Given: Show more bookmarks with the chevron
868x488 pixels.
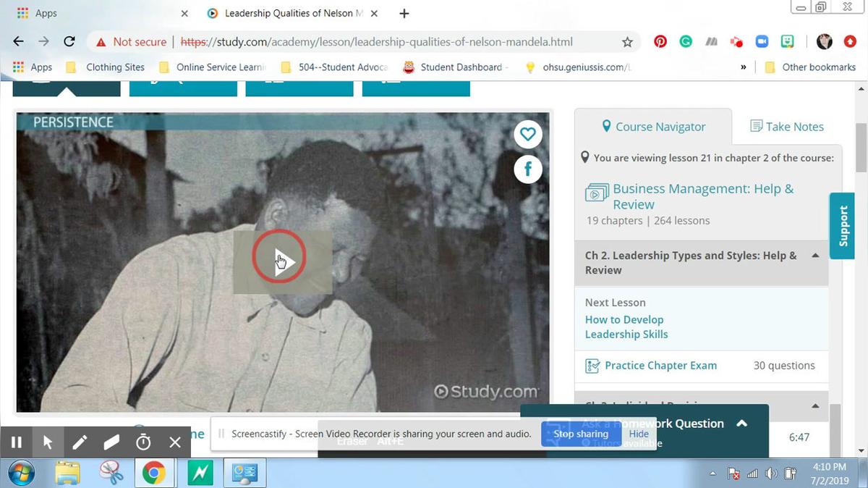Looking at the screenshot, I should point(744,67).
